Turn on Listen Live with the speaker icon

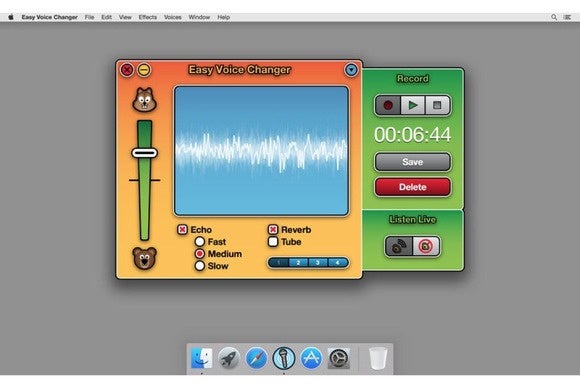[x=399, y=246]
